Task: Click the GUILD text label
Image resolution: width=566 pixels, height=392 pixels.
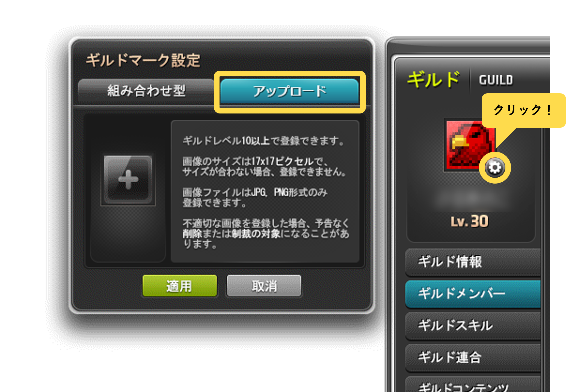Action: 496,80
